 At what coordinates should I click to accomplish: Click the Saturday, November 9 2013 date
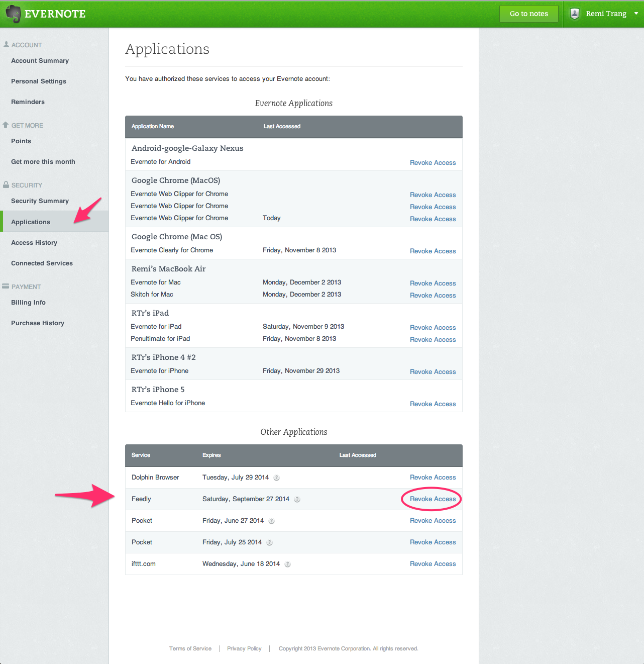click(303, 327)
